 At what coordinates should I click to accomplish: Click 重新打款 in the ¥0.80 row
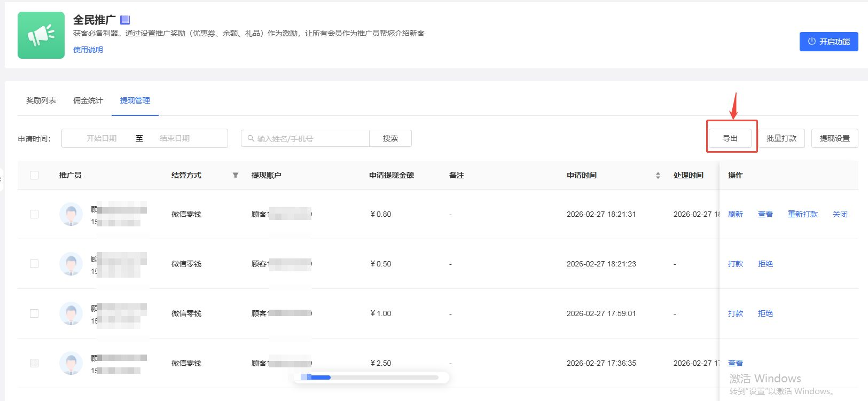(x=803, y=214)
